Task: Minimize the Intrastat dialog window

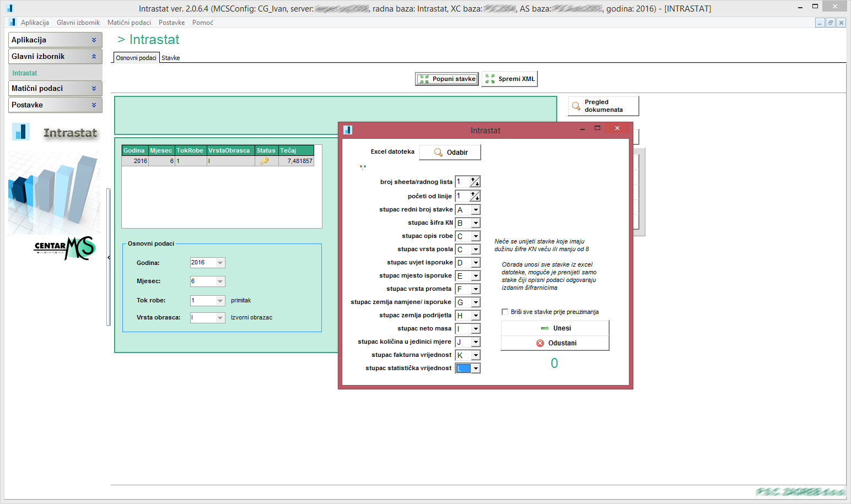Action: tap(583, 128)
